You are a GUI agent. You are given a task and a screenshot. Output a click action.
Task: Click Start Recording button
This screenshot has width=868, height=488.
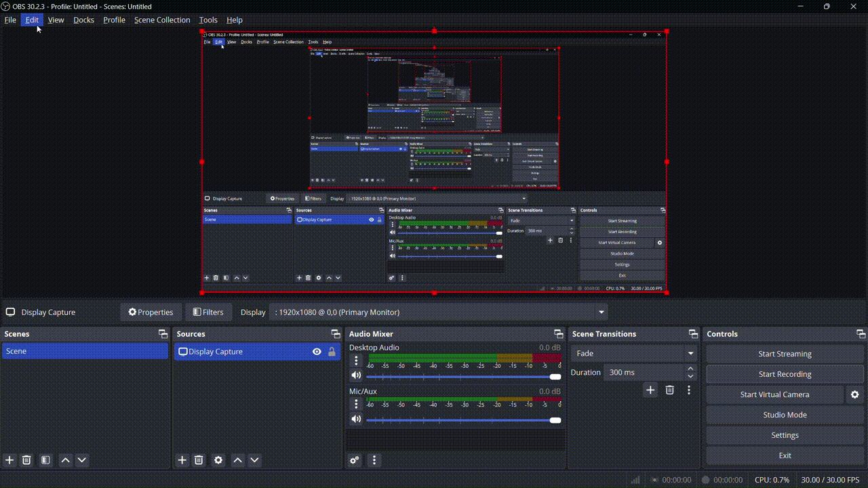785,374
